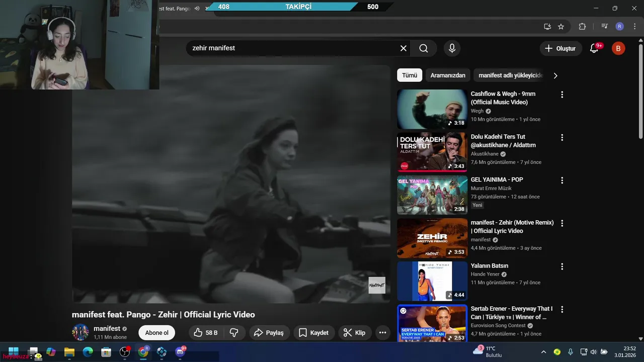Open the Zehir Motive Remix thumbnail
Screen dimensions: 644x362
click(432, 238)
